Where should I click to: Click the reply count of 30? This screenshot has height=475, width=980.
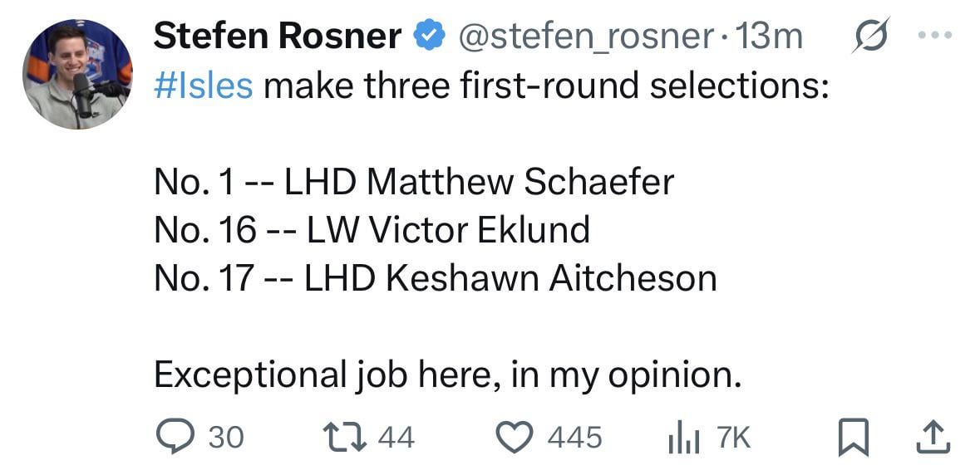coord(225,437)
